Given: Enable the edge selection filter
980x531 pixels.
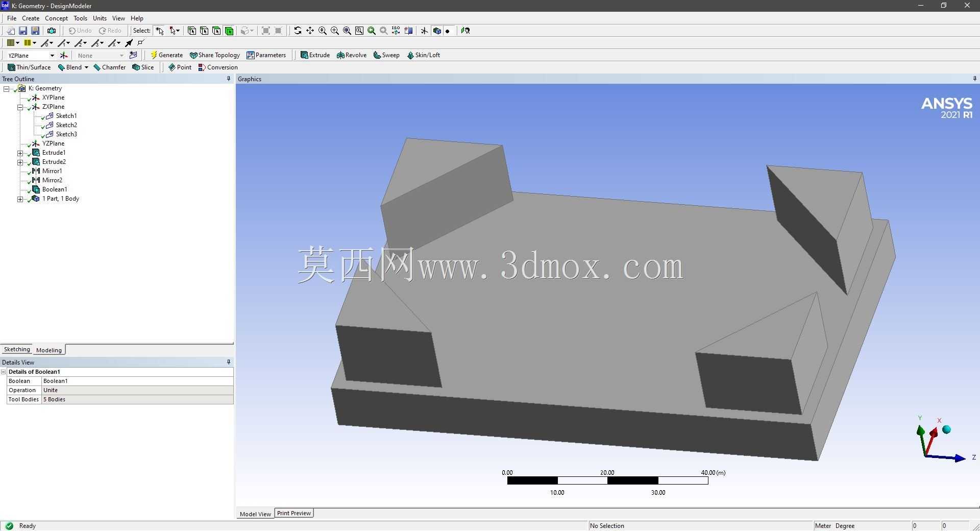Looking at the screenshot, I should coord(204,31).
